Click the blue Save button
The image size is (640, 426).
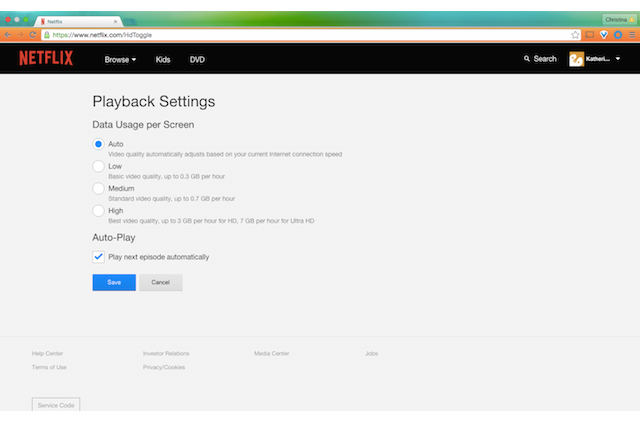114,283
